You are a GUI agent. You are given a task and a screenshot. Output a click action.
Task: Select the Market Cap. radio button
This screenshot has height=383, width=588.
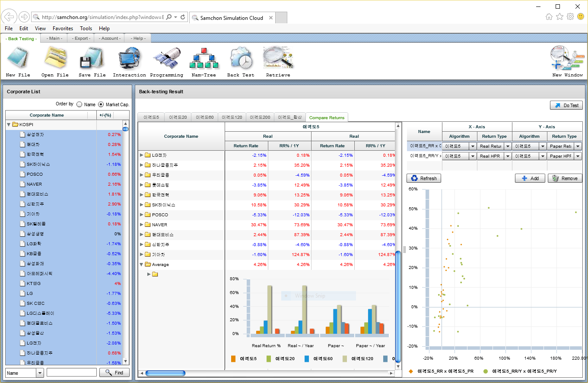(x=101, y=104)
